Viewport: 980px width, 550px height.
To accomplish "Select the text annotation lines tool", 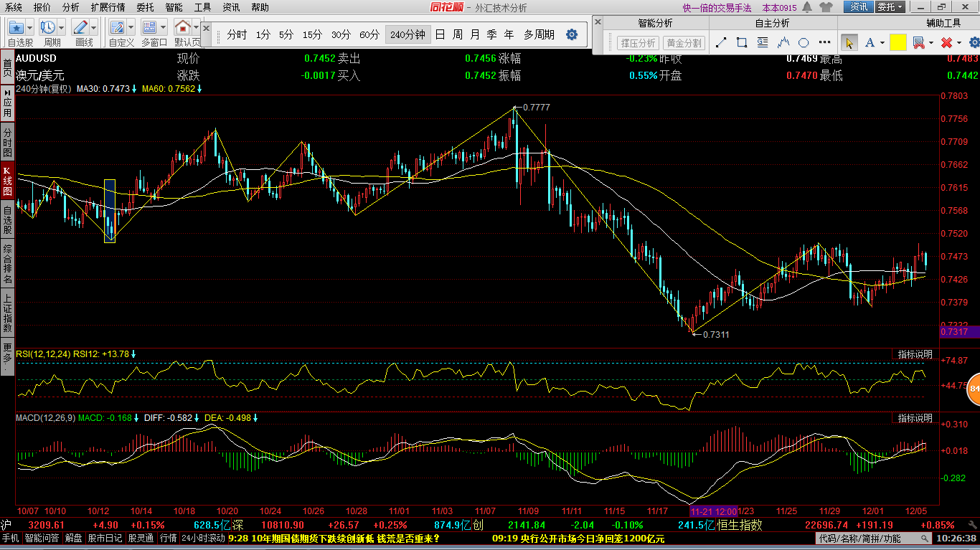I will (x=763, y=43).
